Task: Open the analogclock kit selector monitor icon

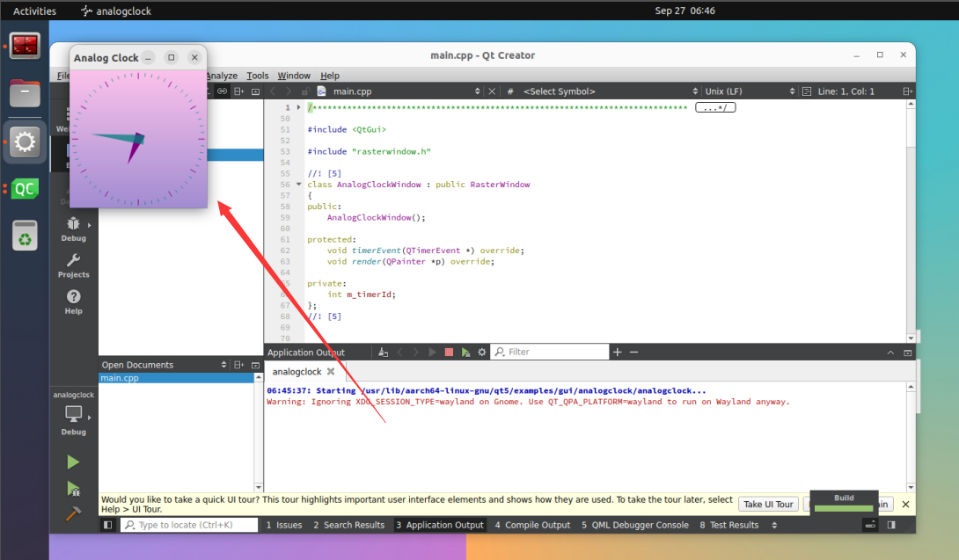Action: (73, 414)
